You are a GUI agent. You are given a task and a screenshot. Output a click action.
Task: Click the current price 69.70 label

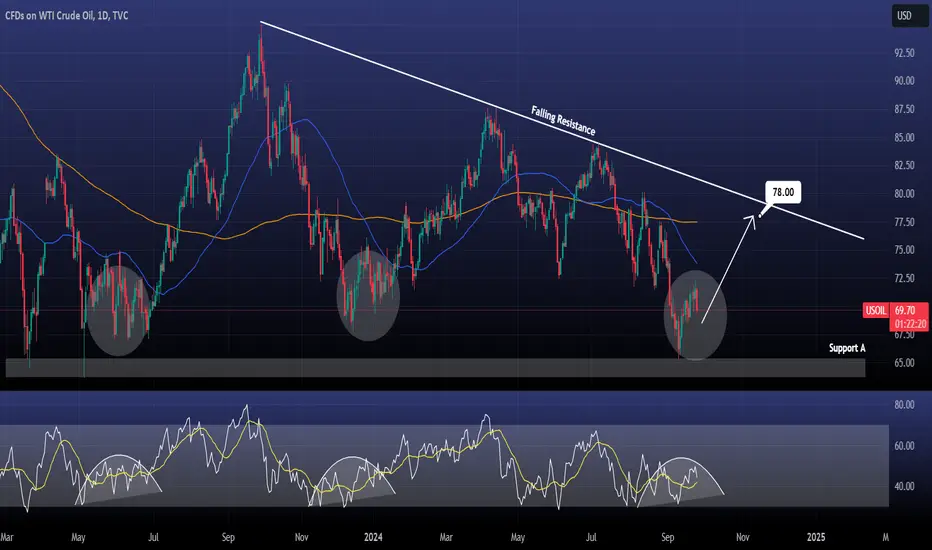[905, 310]
